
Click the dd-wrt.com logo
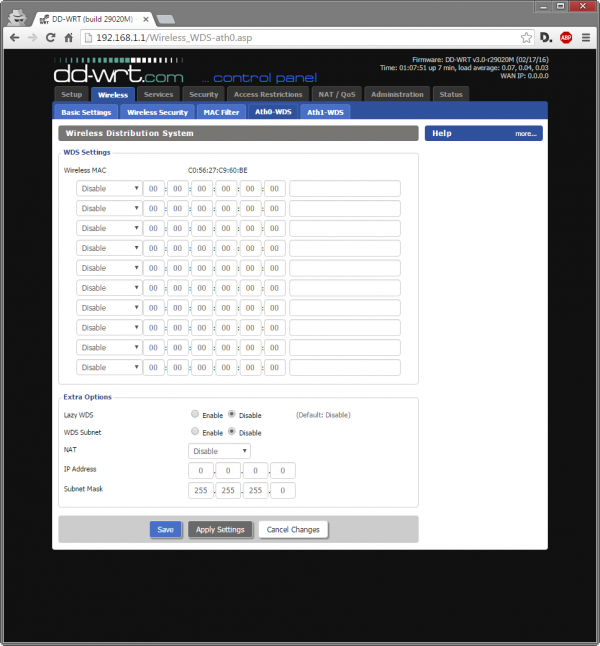click(x=119, y=72)
